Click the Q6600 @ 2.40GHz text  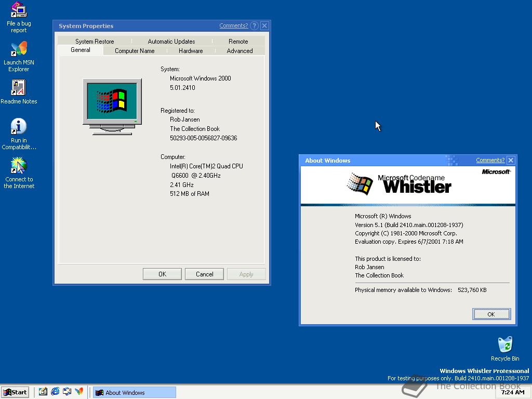[196, 176]
